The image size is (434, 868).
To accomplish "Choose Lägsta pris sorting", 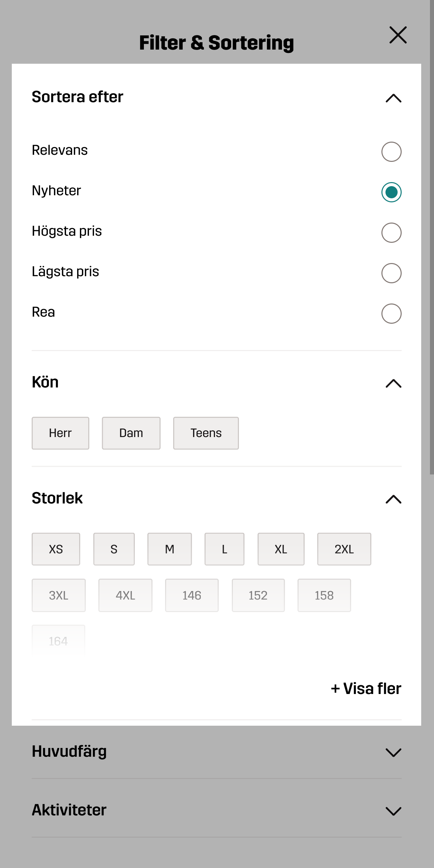I will (x=391, y=273).
